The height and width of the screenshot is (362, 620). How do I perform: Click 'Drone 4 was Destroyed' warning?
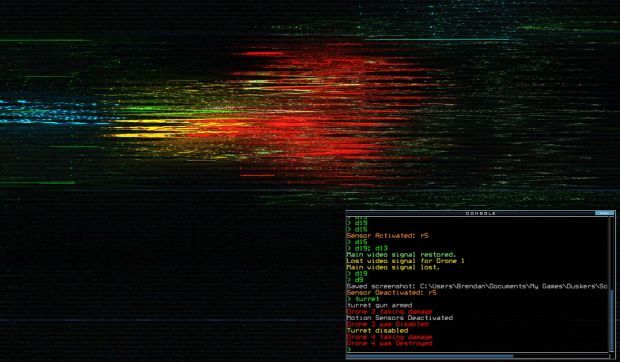click(x=389, y=343)
